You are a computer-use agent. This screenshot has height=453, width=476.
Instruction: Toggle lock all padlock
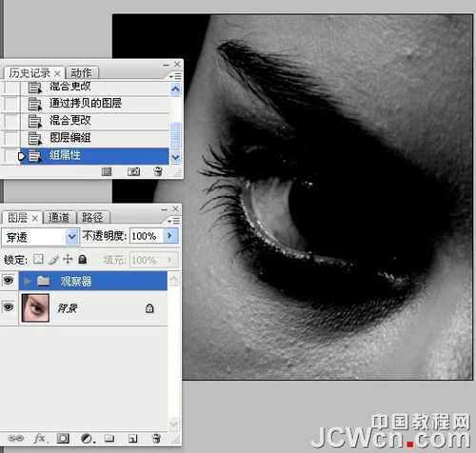(x=83, y=259)
